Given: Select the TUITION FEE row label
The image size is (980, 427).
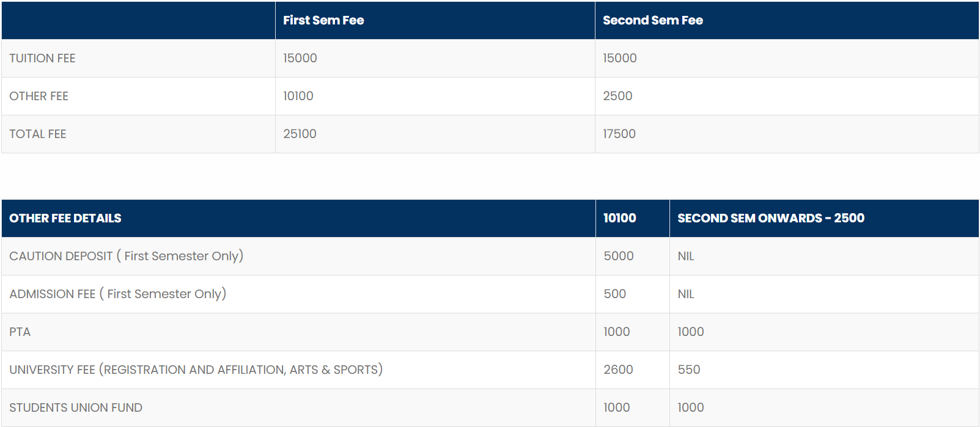Looking at the screenshot, I should (x=42, y=58).
